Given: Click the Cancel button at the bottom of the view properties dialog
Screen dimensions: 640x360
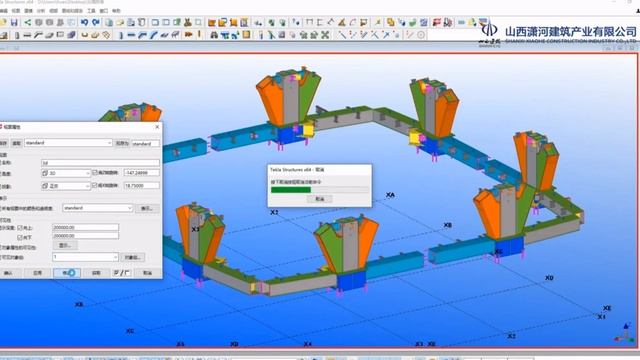Looking at the screenshot, I should pyautogui.click(x=147, y=273).
